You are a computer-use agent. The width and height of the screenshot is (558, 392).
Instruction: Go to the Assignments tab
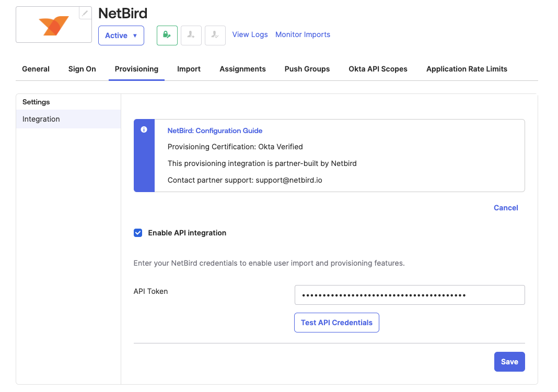[x=242, y=69]
